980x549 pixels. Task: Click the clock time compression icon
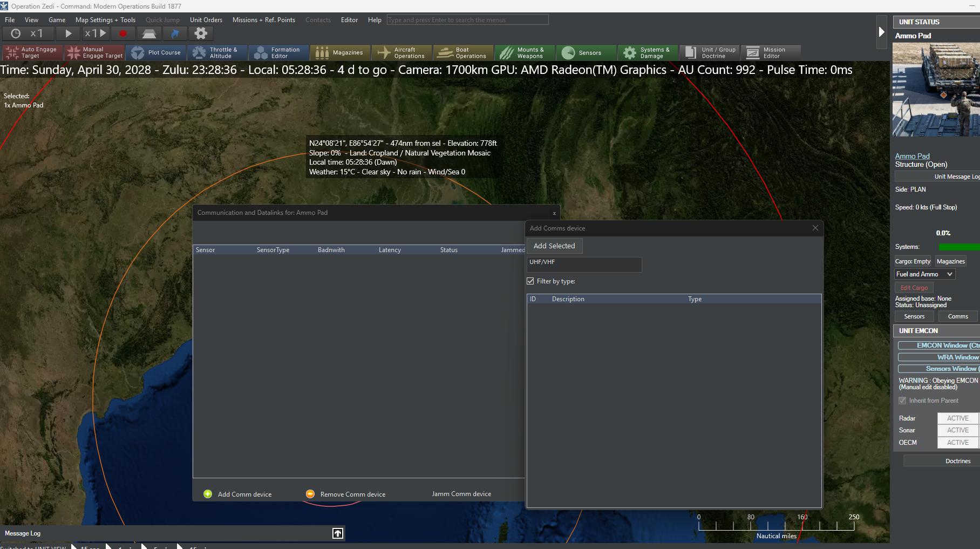point(16,33)
